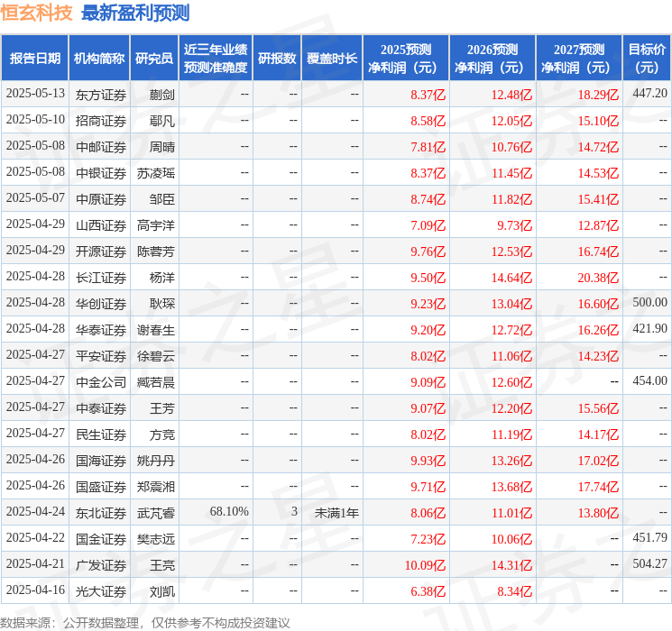Click the 9.73亿 2026 profit forecast

pos(515,225)
